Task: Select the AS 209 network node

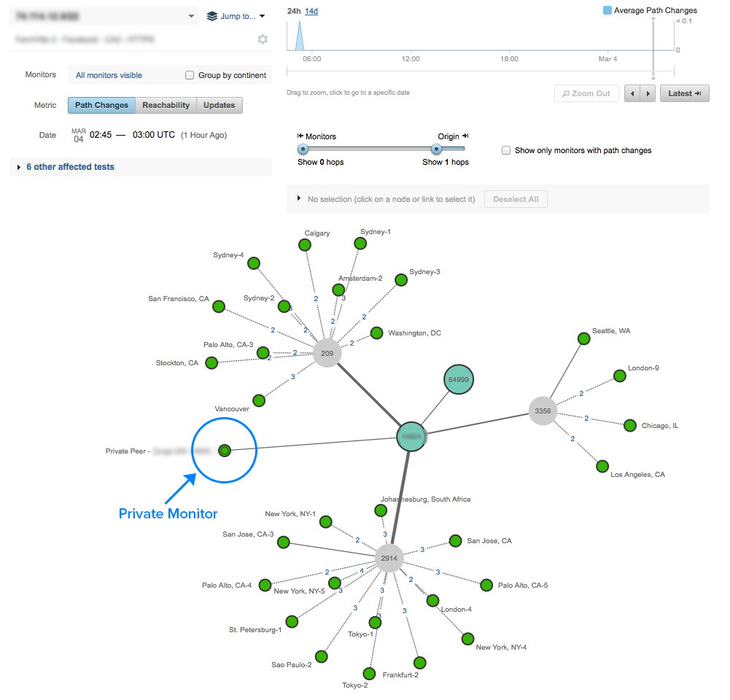Action: click(327, 354)
